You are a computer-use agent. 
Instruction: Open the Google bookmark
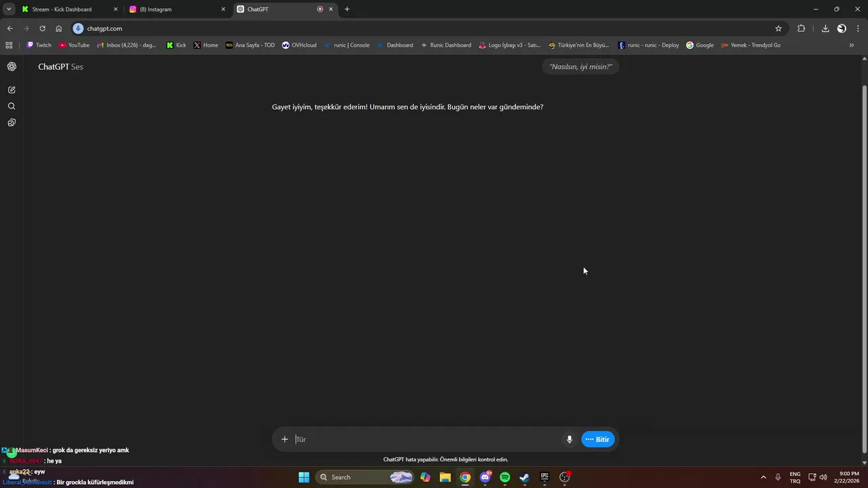(700, 45)
